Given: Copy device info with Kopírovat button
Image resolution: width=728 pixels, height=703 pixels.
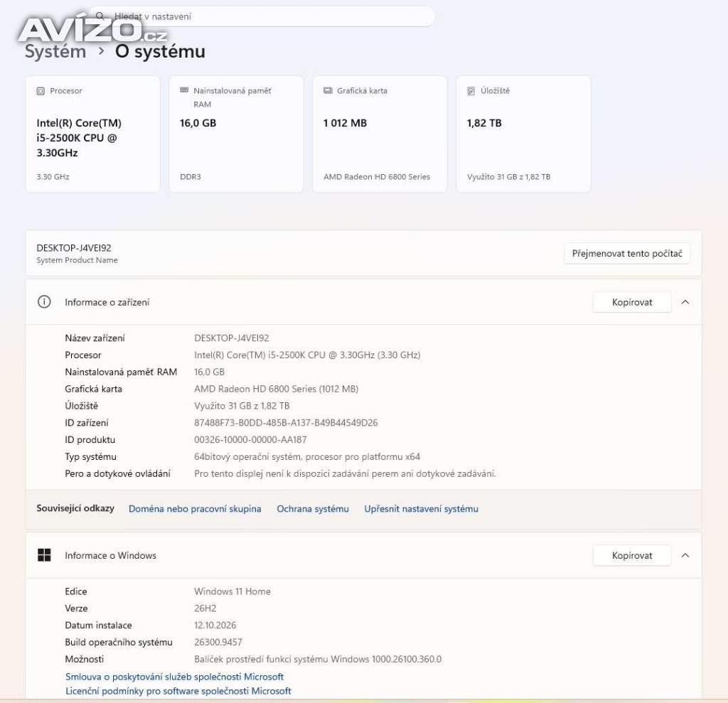Looking at the screenshot, I should (632, 302).
